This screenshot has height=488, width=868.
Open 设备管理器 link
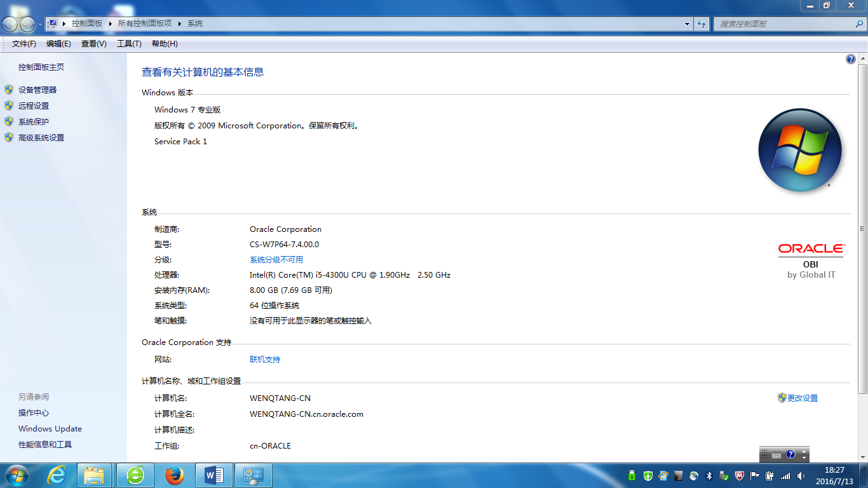pos(37,90)
